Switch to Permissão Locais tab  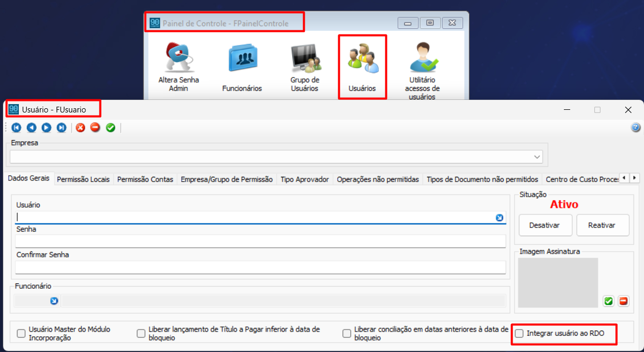(83, 179)
